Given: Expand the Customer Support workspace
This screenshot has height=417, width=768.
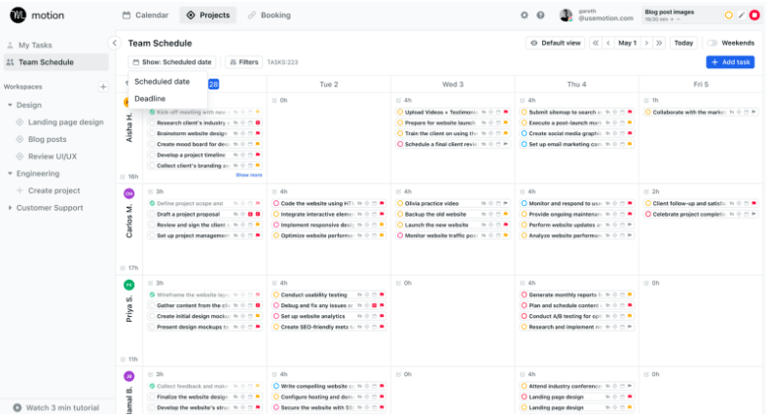Looking at the screenshot, I should click(10, 208).
